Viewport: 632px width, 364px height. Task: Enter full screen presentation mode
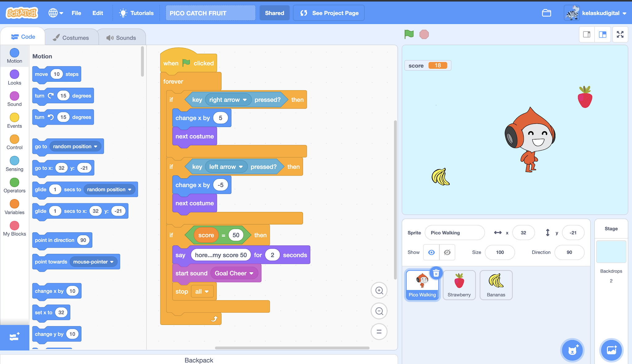coord(620,34)
